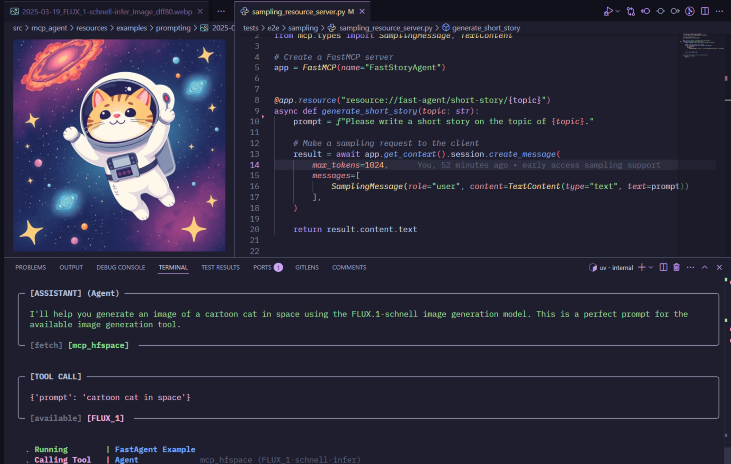The width and height of the screenshot is (731, 464).
Task: Kill terminal using trash icon
Action: coord(677,267)
